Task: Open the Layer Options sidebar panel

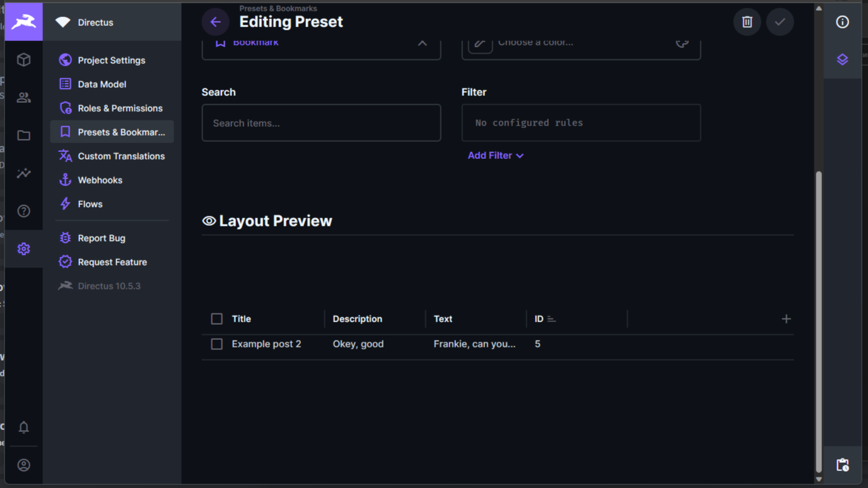Action: tap(842, 59)
